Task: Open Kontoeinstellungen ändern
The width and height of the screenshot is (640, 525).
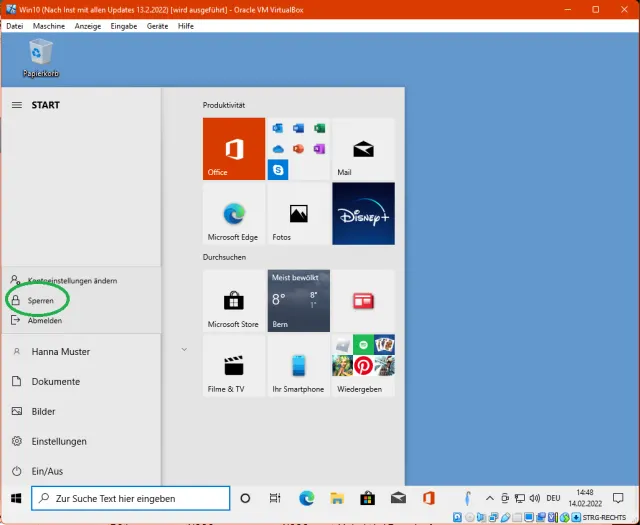Action: 73,280
